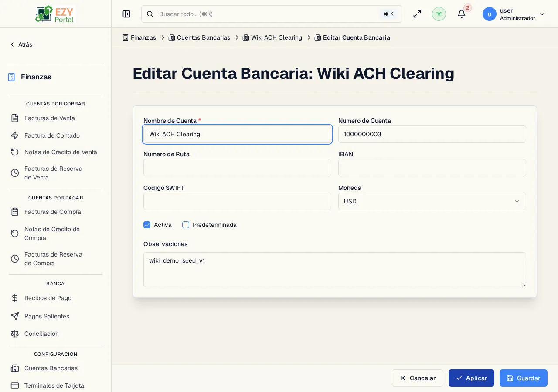The height and width of the screenshot is (392, 558).
Task: Click the ⌘K shortcut badge
Action: pos(388,14)
